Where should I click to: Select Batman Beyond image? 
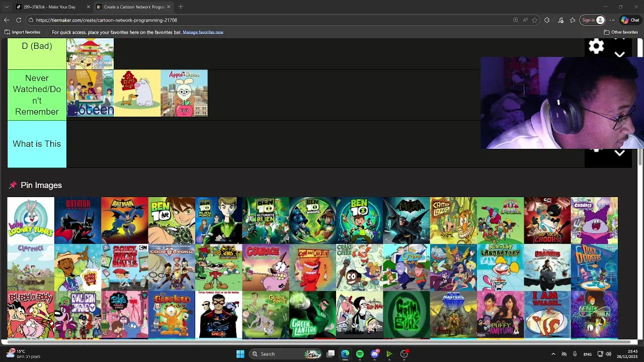click(77, 220)
